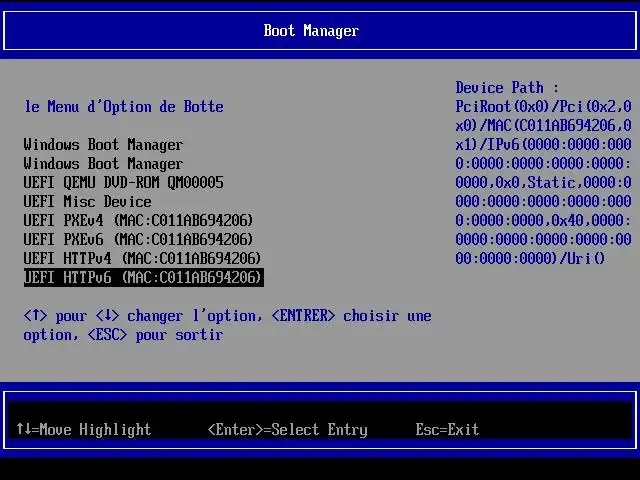640x480 pixels.
Task: Click the "<ENTRER> choisir une" help text
Action: (351, 316)
